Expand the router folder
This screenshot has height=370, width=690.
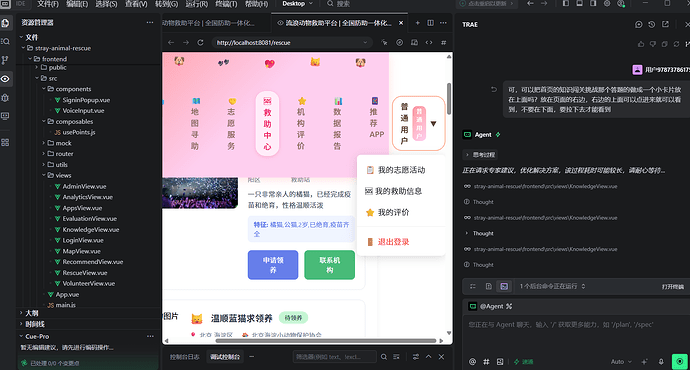(x=44, y=154)
